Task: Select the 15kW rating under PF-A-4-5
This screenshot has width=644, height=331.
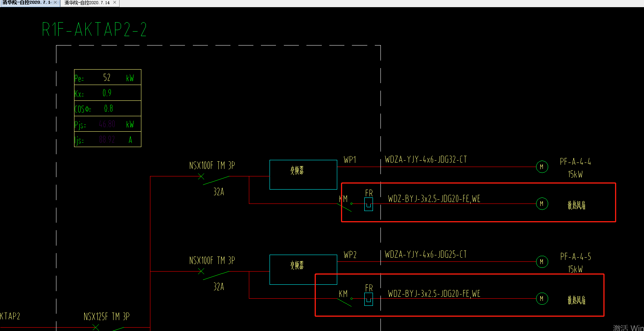Action: point(575,269)
